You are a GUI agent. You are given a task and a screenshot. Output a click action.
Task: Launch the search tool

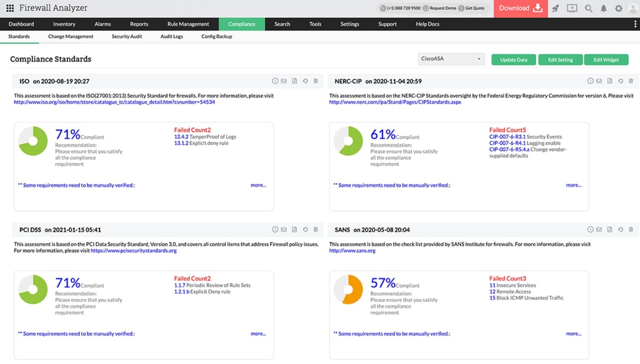[588, 8]
